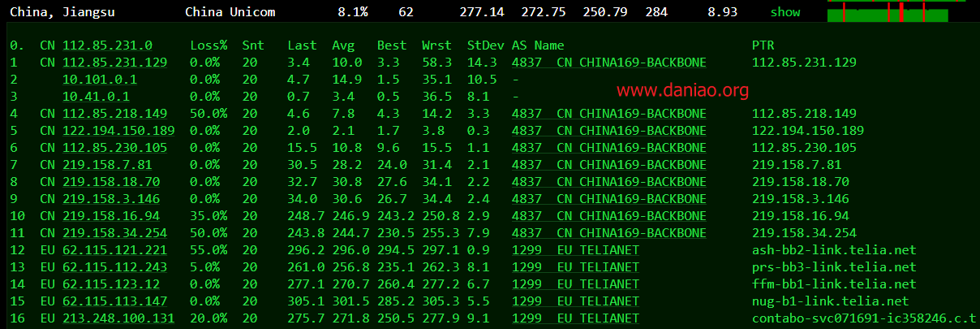Open AS 1299 TELIANET link in hop 14
The width and height of the screenshot is (980, 329).
(x=576, y=284)
